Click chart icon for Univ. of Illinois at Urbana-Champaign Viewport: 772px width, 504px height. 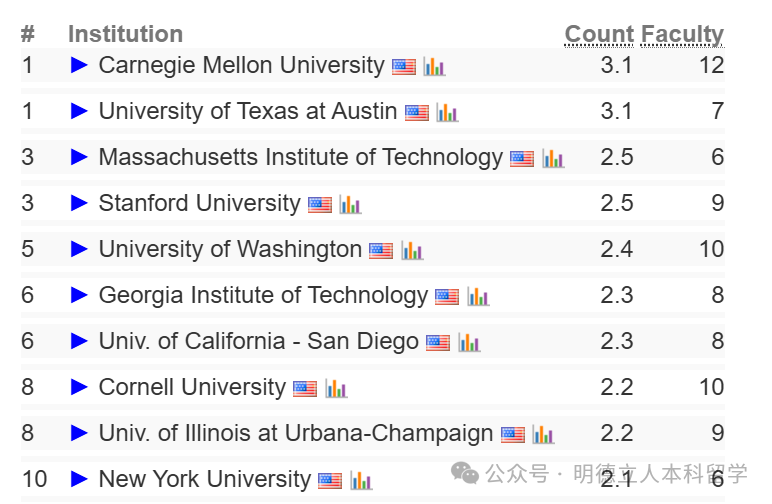(543, 435)
